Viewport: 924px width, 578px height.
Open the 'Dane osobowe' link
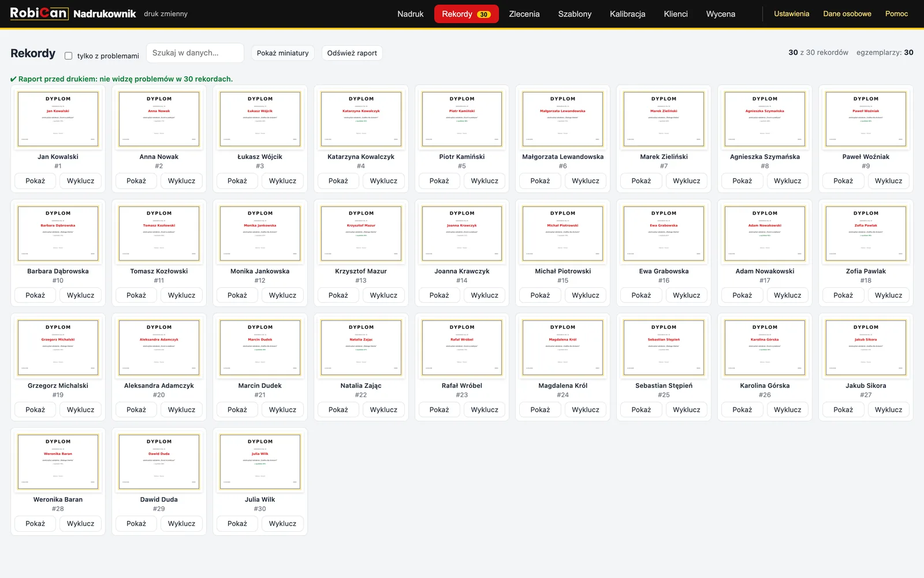coord(847,14)
